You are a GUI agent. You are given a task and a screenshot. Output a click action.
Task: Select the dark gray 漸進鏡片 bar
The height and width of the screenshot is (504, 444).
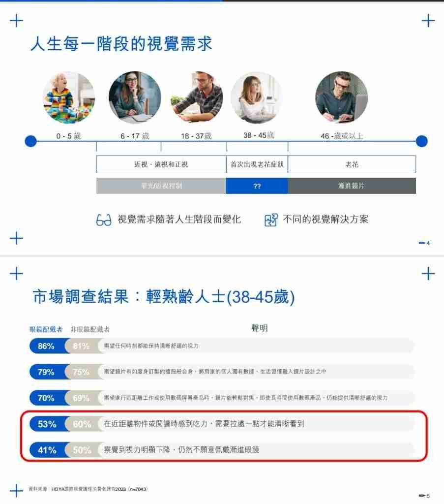click(352, 186)
